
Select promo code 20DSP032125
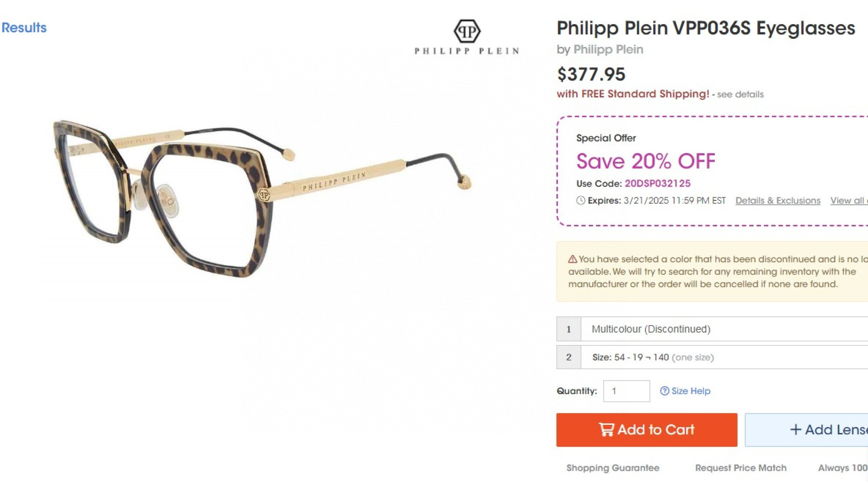(x=657, y=183)
